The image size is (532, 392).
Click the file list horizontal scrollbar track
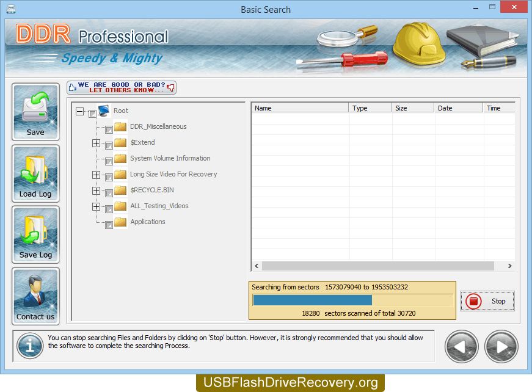pos(378,266)
